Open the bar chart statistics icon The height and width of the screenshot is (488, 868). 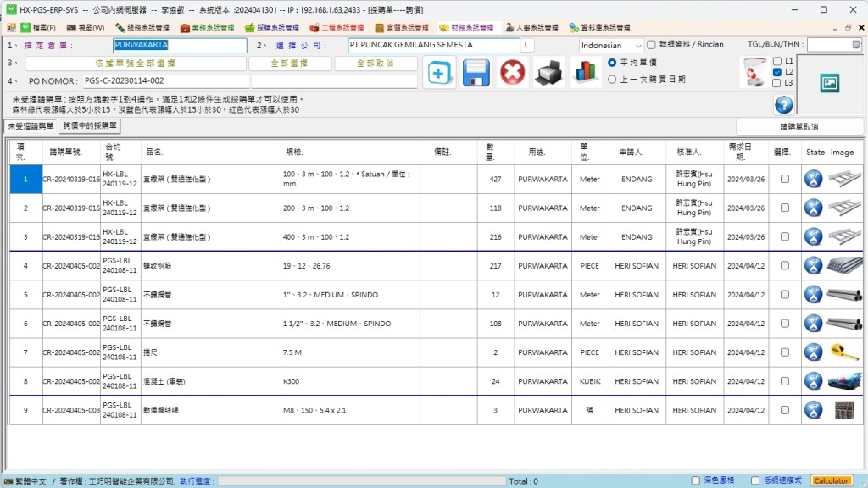click(x=584, y=73)
